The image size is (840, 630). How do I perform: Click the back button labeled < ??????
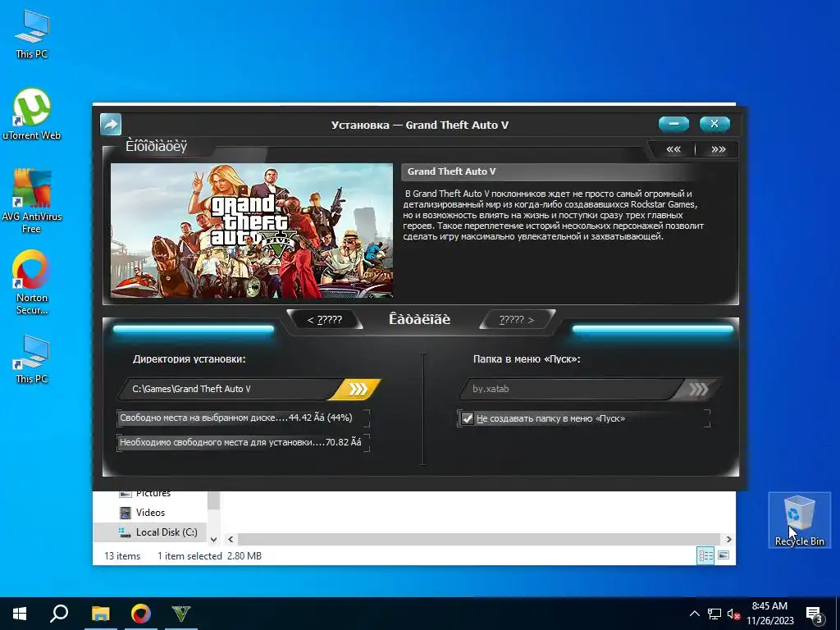pyautogui.click(x=325, y=320)
